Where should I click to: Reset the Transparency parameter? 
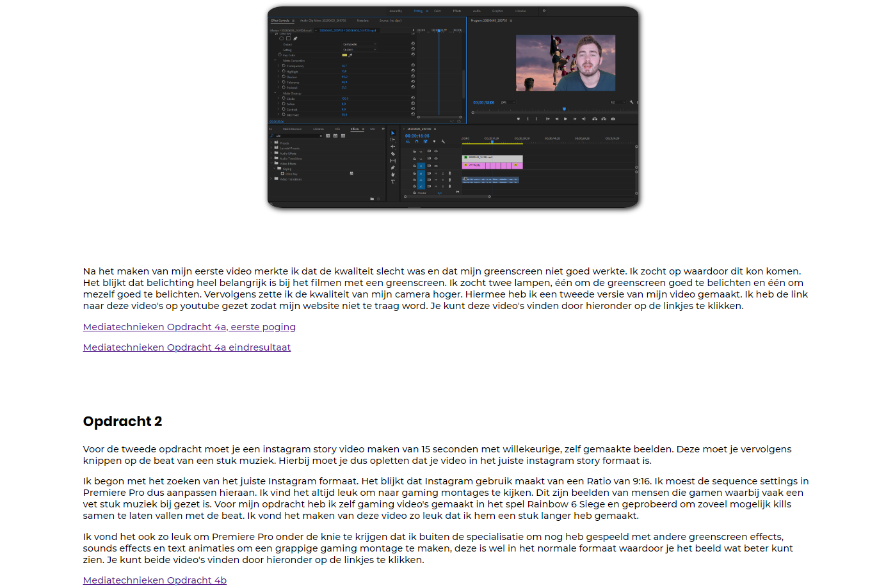point(413,65)
